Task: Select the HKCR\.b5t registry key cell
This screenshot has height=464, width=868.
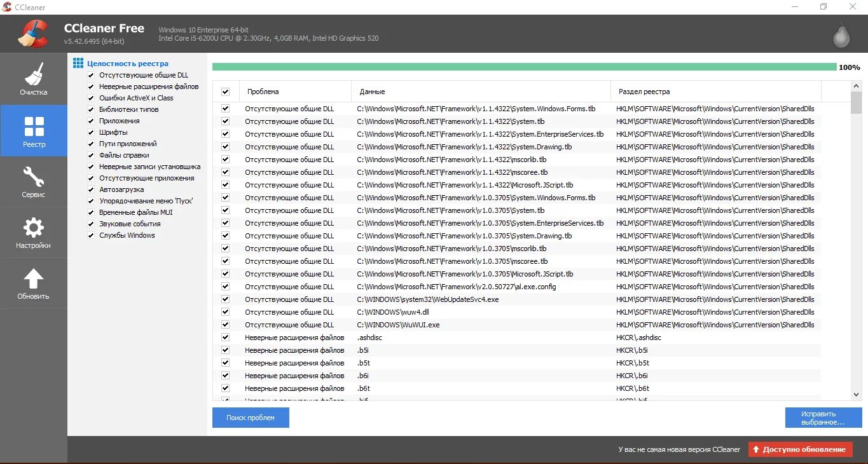Action: [x=632, y=363]
